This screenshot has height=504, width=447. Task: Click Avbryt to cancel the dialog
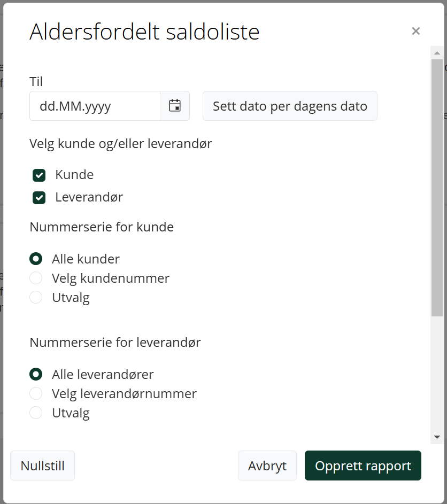[267, 466]
